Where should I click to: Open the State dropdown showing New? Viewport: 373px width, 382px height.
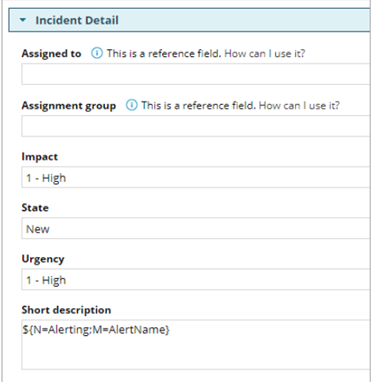pos(196,228)
